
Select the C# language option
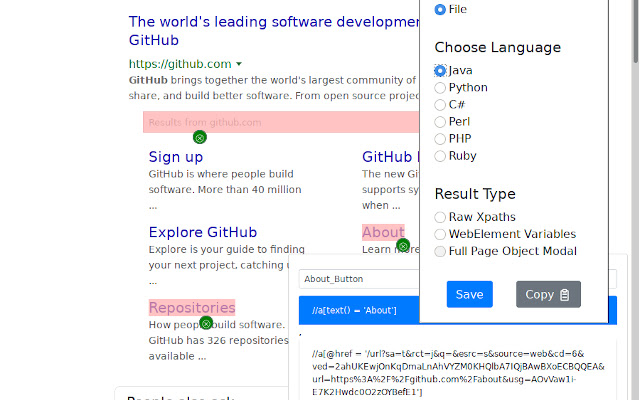click(x=440, y=105)
